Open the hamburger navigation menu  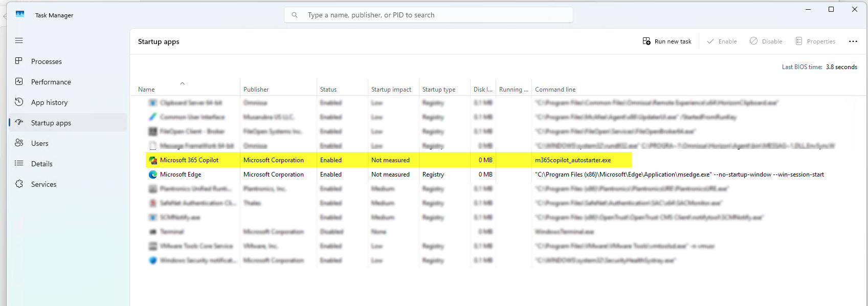pos(19,40)
